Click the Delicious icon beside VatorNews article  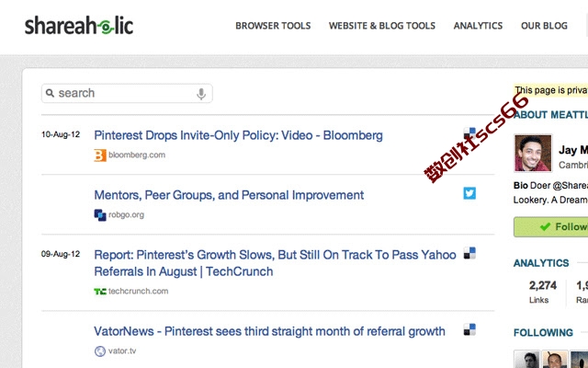(469, 329)
